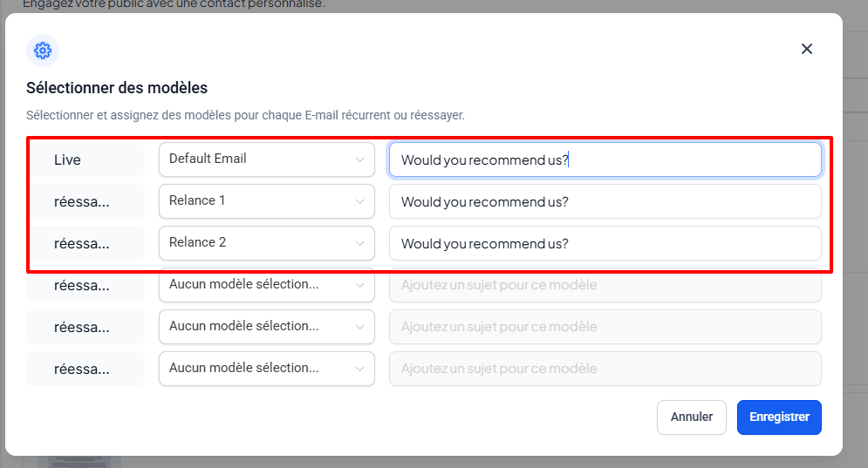The height and width of the screenshot is (468, 868).
Task: Open the Relance 2 template dropdown
Action: click(x=266, y=243)
